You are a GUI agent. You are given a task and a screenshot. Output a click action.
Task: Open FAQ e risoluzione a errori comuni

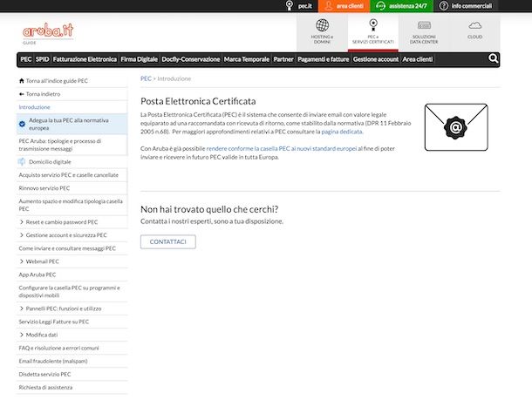(58, 348)
